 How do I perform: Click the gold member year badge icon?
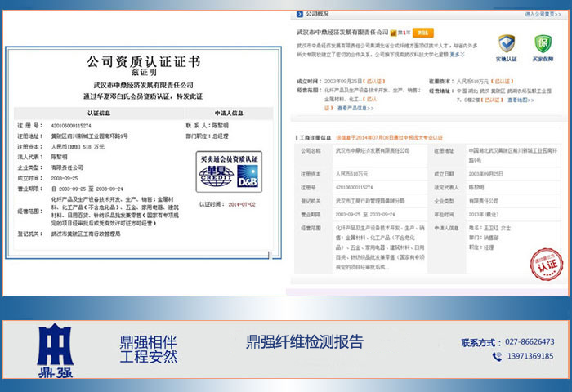(392, 33)
